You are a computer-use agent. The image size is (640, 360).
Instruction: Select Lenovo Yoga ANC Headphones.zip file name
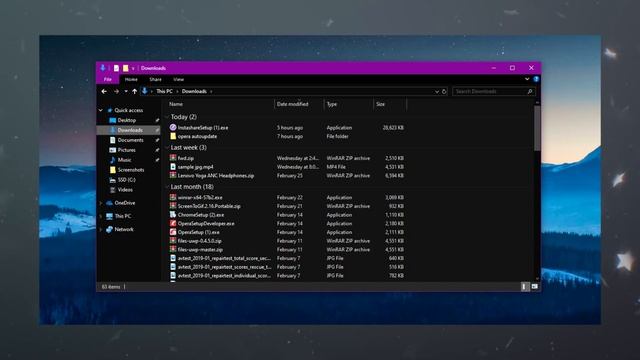tap(216, 176)
